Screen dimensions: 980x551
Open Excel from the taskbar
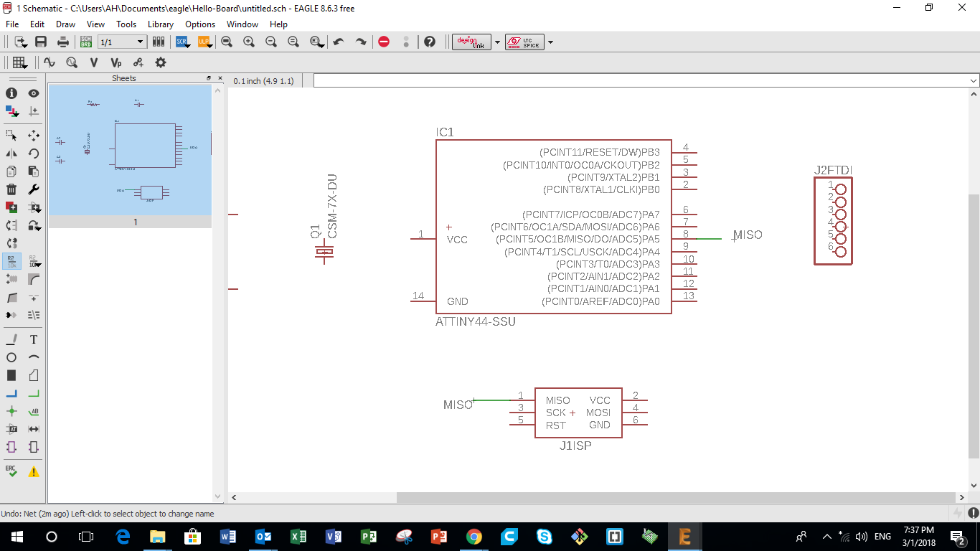298,536
